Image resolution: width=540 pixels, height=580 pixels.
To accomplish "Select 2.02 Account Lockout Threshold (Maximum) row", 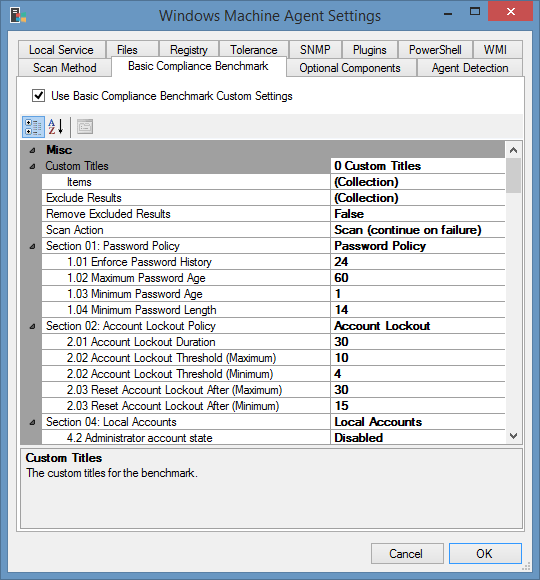I will [x=273, y=358].
